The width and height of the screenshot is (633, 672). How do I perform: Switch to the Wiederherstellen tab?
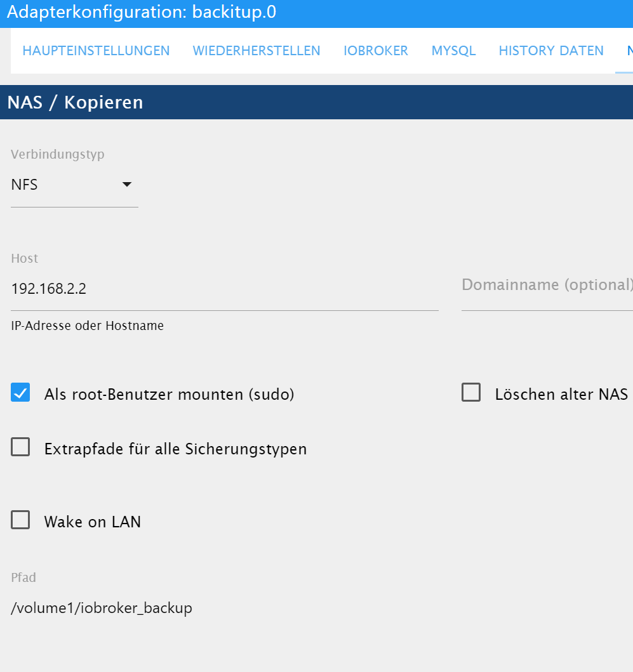[257, 51]
